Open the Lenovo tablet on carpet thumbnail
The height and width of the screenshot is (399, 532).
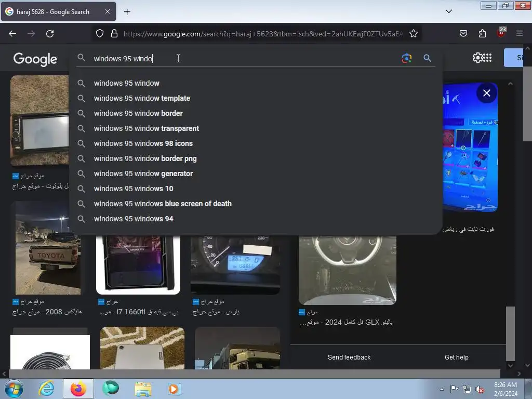(142, 348)
